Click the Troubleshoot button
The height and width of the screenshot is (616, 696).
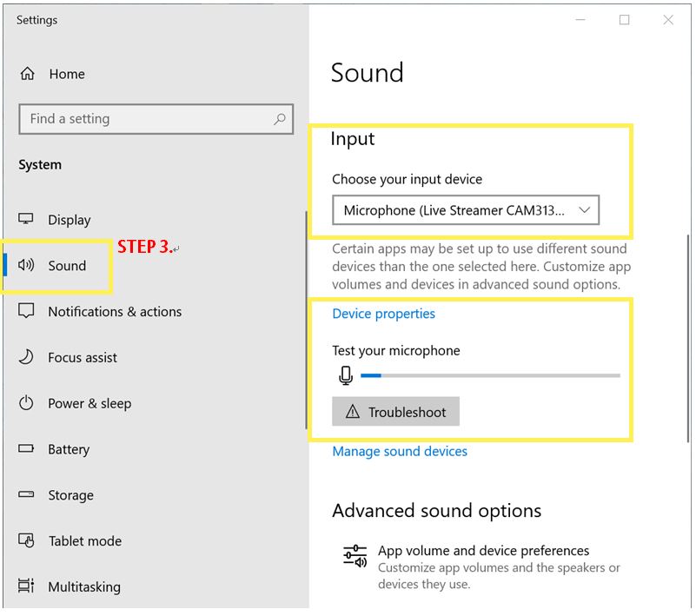[x=395, y=412]
